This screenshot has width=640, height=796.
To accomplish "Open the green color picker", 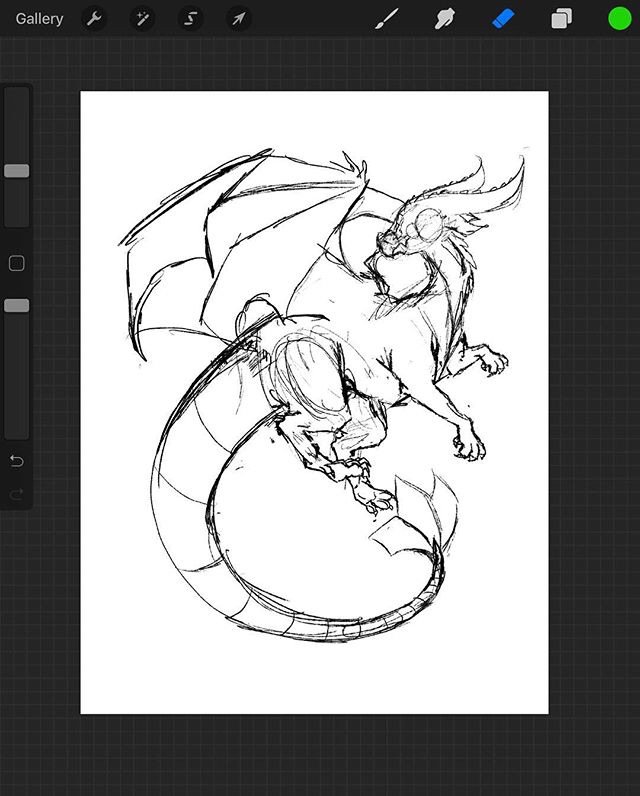I will [x=620, y=19].
